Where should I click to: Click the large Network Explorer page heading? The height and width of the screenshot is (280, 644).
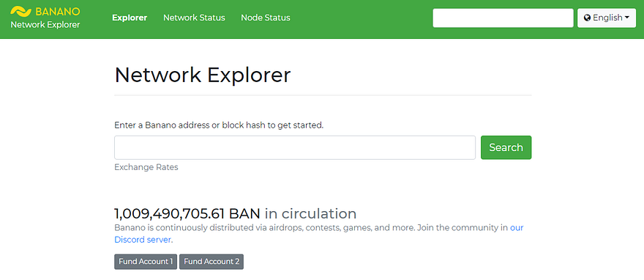click(203, 75)
